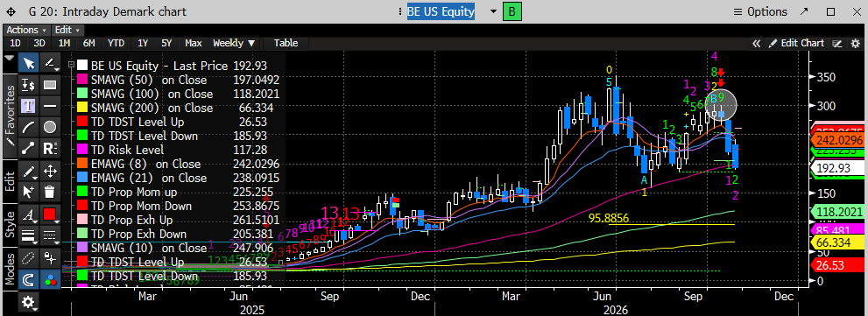
Task: Select the regression R tool
Action: click(50, 148)
